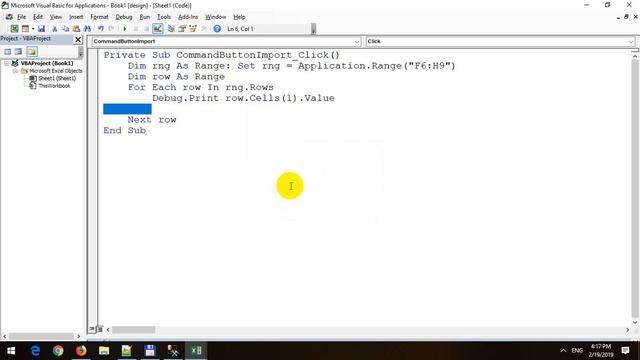This screenshot has height=360, width=640.
Task: Open the Properties Window toolbar icon
Action: pos(182,29)
